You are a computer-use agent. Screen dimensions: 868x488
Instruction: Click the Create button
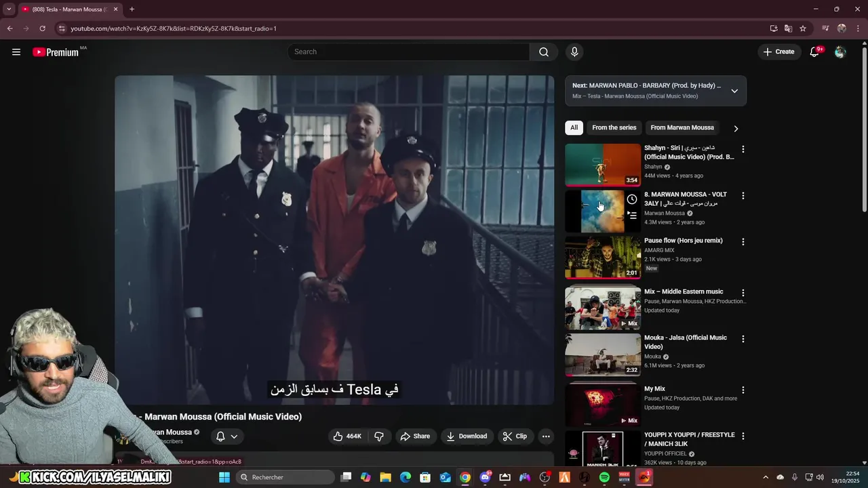778,52
